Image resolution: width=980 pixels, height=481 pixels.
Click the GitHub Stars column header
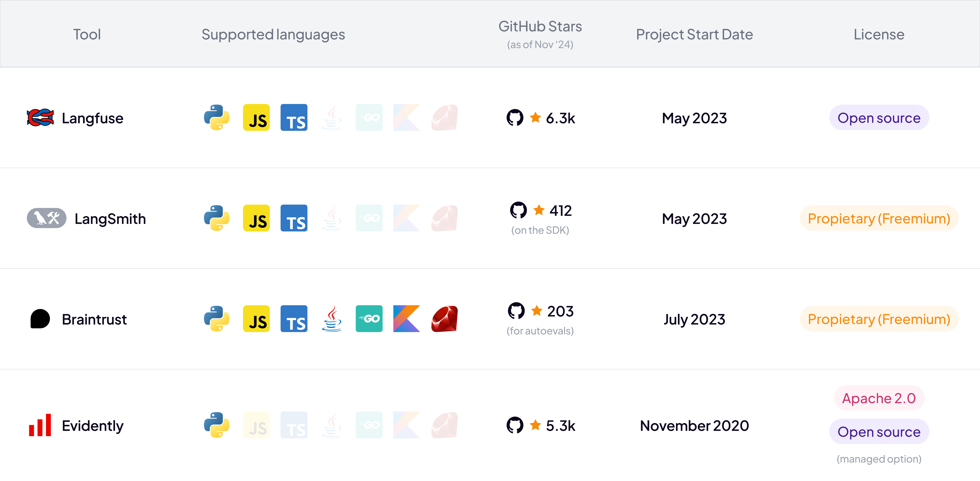pos(540,26)
